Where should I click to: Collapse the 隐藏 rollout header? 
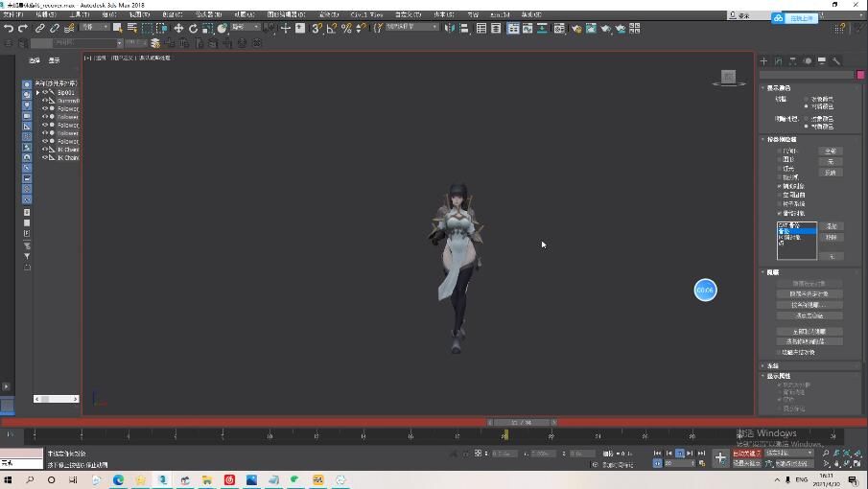(773, 272)
